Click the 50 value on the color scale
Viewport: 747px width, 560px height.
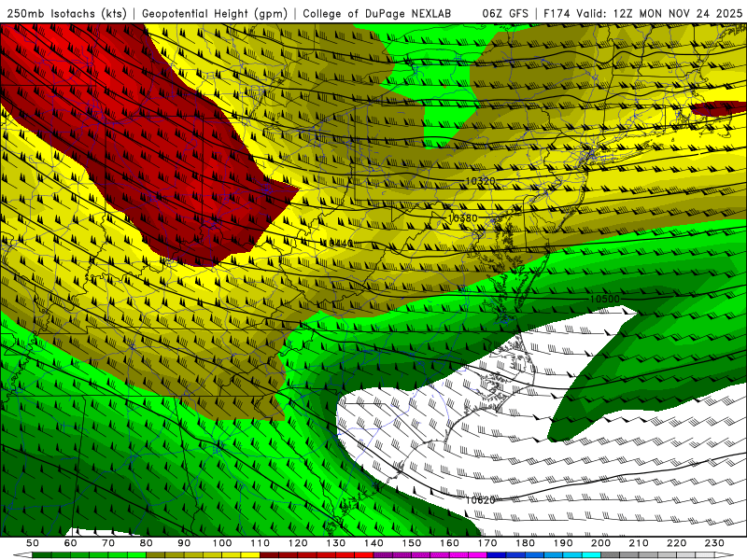pos(33,543)
